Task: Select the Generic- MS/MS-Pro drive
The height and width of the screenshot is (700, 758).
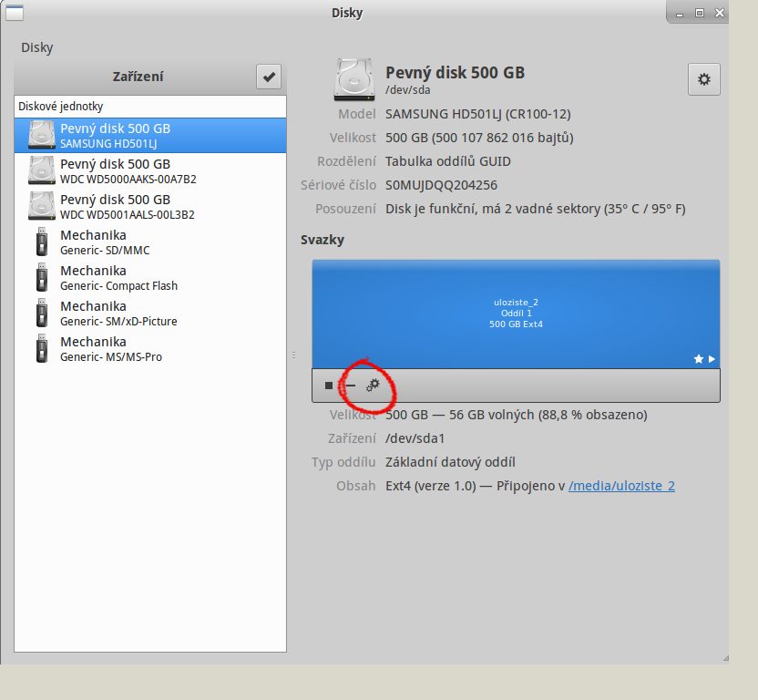Action: click(x=150, y=348)
